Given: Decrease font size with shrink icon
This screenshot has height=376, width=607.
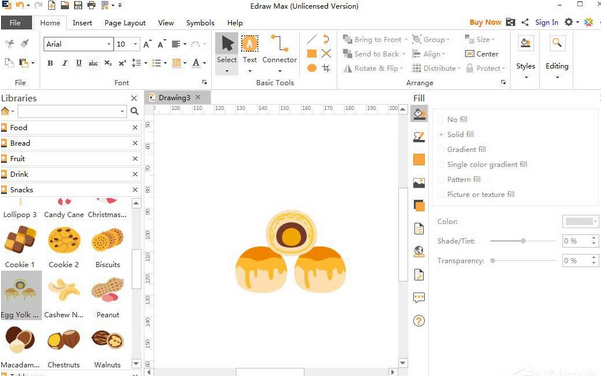Looking at the screenshot, I should 161,44.
